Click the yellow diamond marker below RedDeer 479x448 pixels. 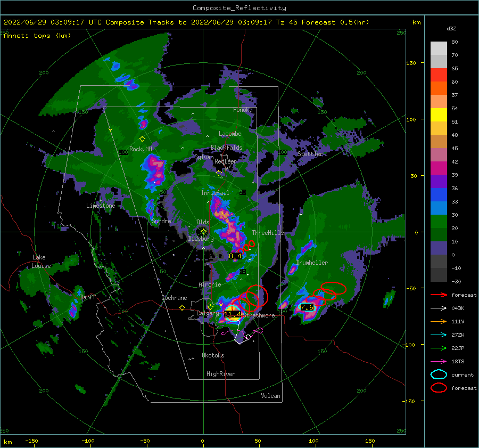click(219, 173)
